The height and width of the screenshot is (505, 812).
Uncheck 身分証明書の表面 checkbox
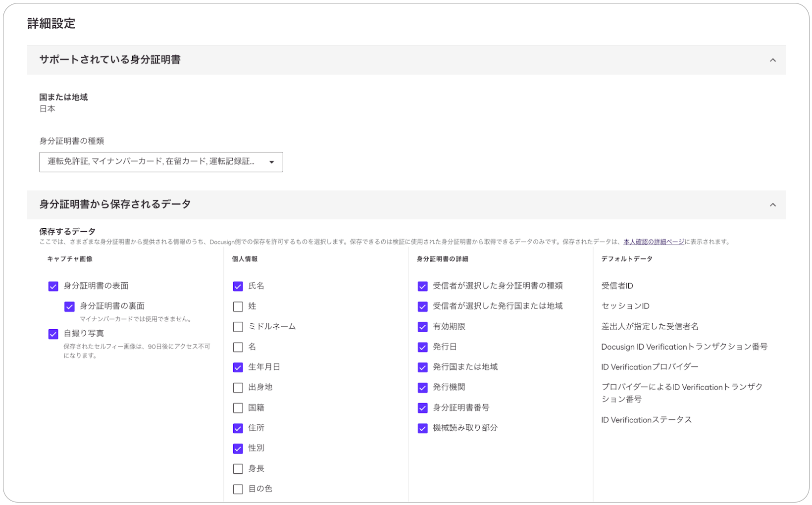[53, 286]
